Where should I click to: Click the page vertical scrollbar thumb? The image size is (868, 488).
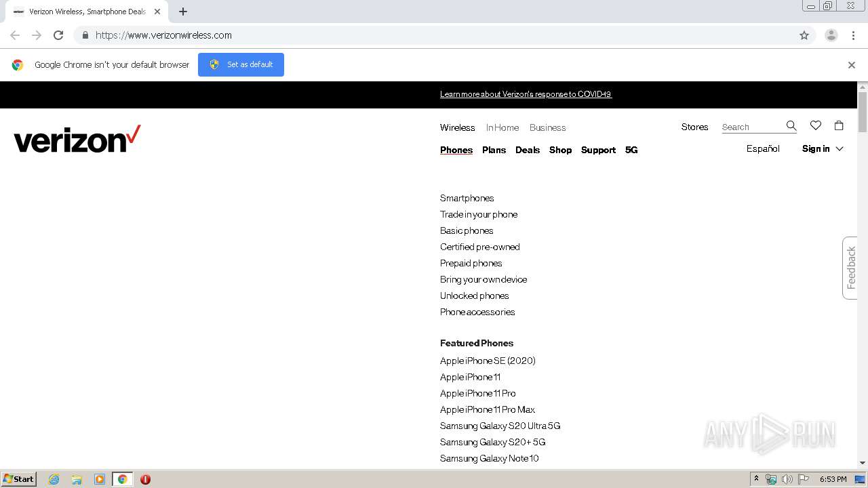coord(863,112)
